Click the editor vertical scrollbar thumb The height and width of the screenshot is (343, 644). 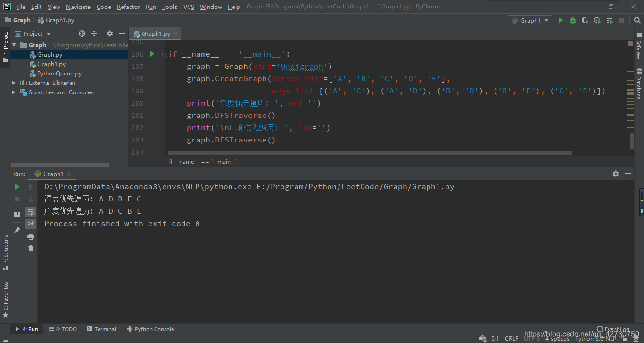pos(631,141)
